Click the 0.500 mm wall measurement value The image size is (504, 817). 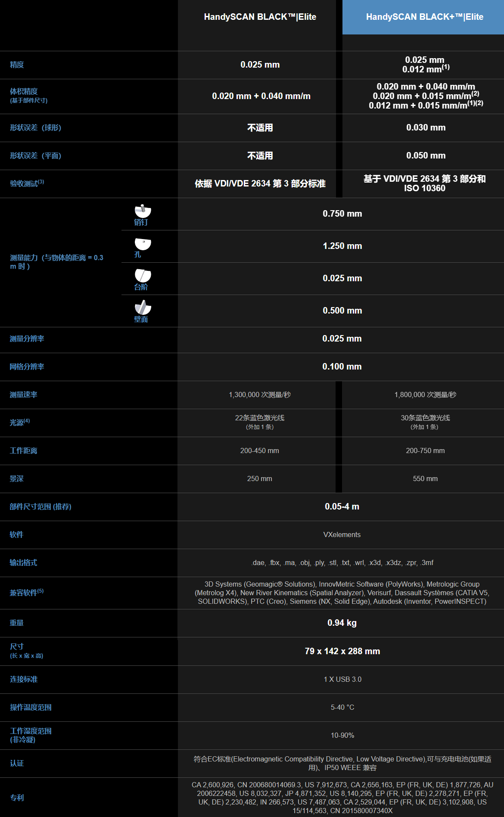(x=342, y=311)
